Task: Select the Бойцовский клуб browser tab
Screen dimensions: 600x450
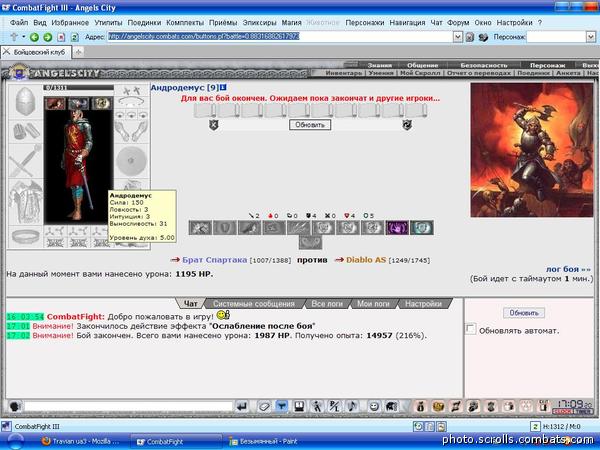Action: coord(36,52)
